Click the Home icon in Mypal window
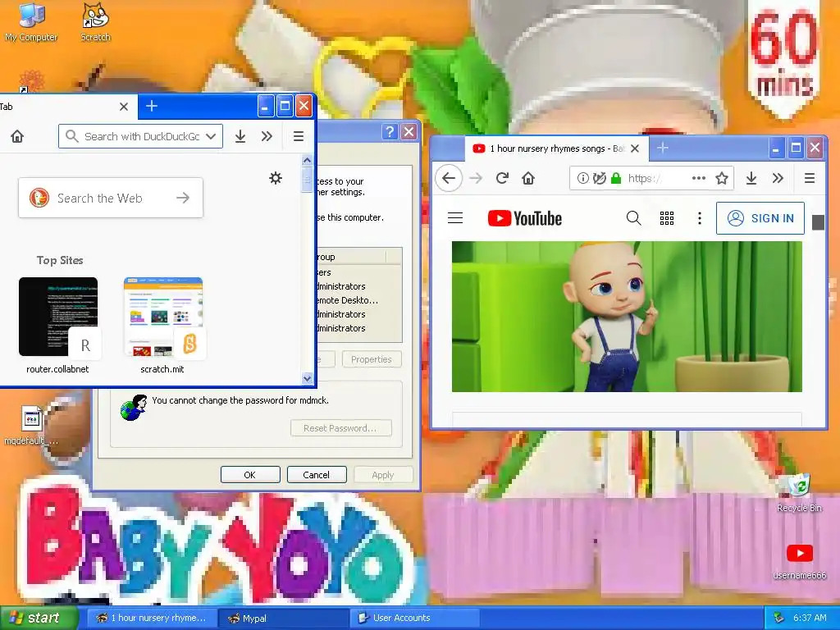This screenshot has height=630, width=840. [x=17, y=137]
